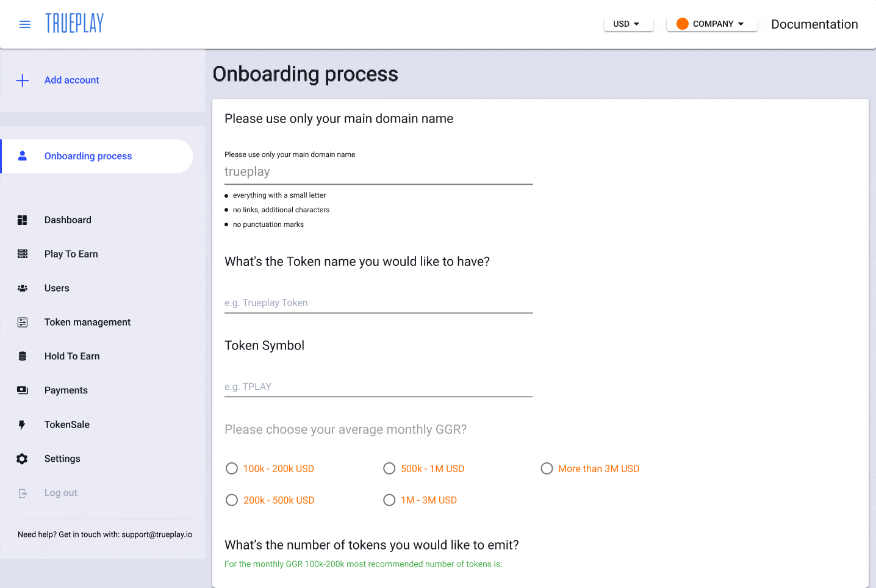Open the USD currency dropdown
The height and width of the screenshot is (588, 876).
(628, 24)
